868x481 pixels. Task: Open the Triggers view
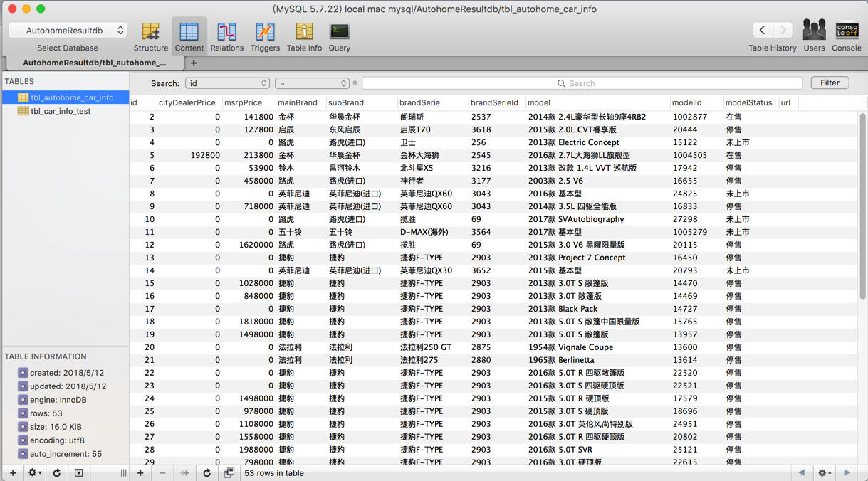tap(265, 36)
